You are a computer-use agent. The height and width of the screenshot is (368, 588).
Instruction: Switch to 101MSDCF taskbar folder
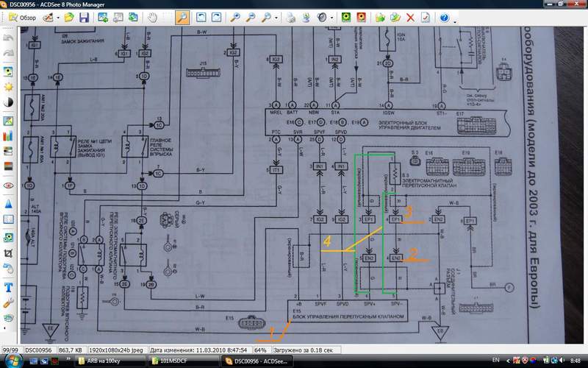click(182, 361)
